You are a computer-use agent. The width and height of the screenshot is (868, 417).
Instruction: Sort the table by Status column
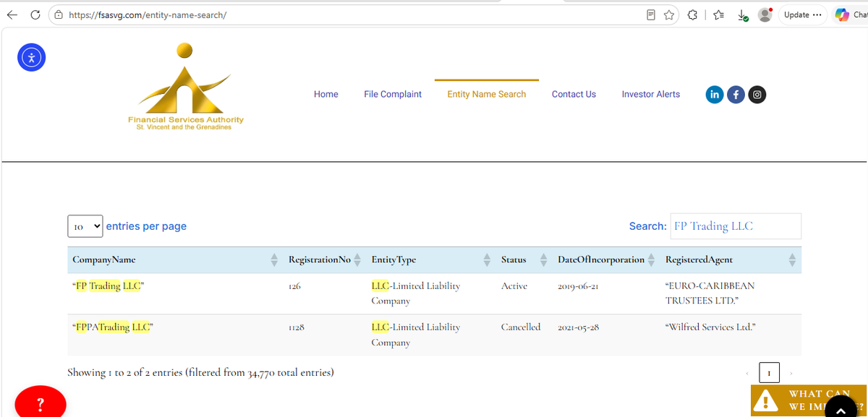(x=524, y=259)
